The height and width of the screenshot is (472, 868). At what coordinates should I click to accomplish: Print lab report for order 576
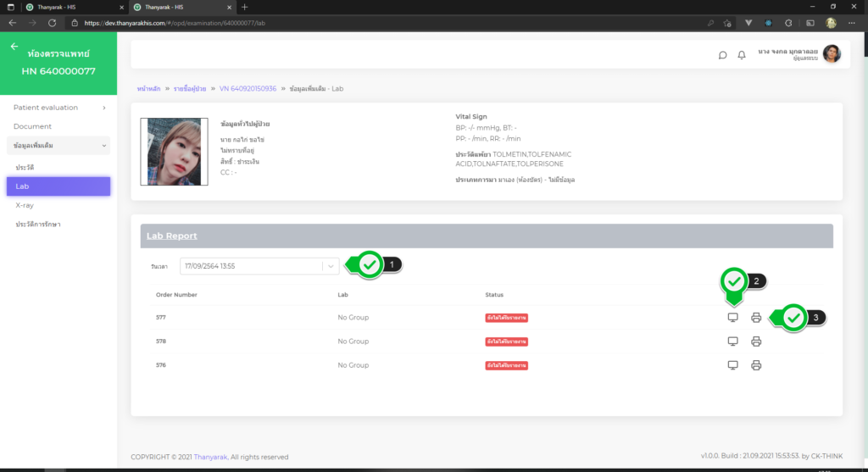[x=756, y=365]
